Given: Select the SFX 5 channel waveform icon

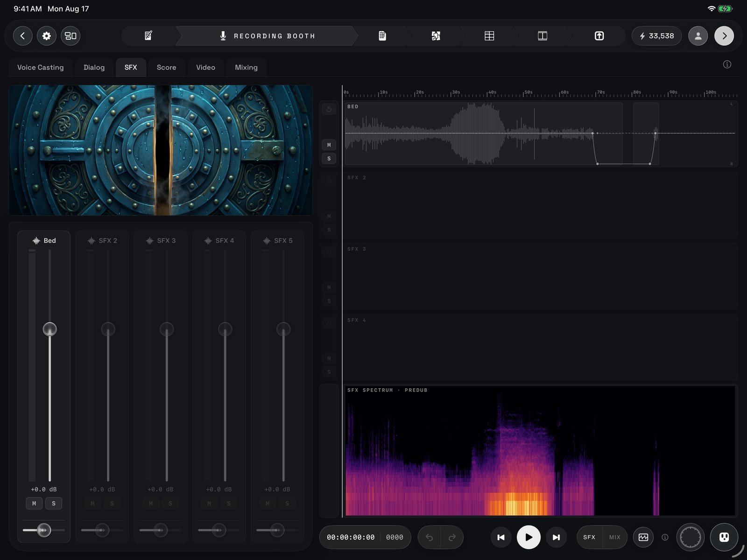Looking at the screenshot, I should (266, 241).
